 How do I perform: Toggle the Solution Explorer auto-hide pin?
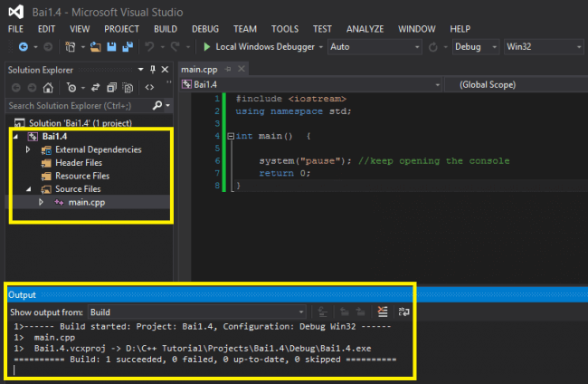click(153, 70)
